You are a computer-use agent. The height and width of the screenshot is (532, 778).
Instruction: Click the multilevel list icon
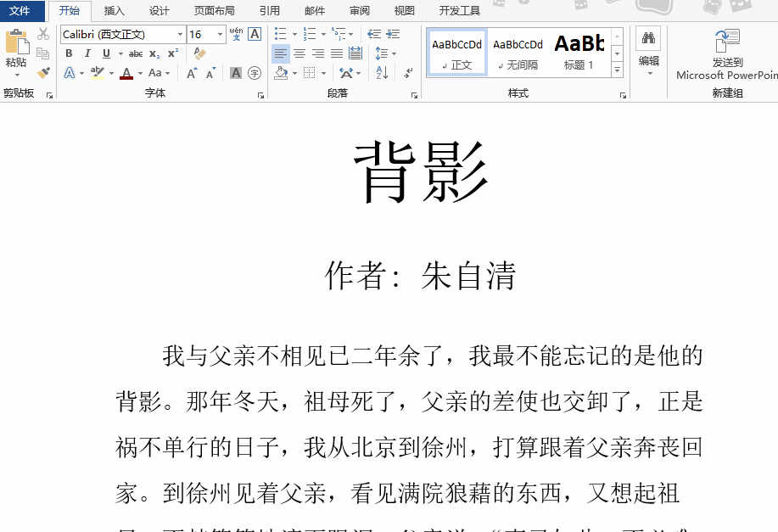pos(339,34)
